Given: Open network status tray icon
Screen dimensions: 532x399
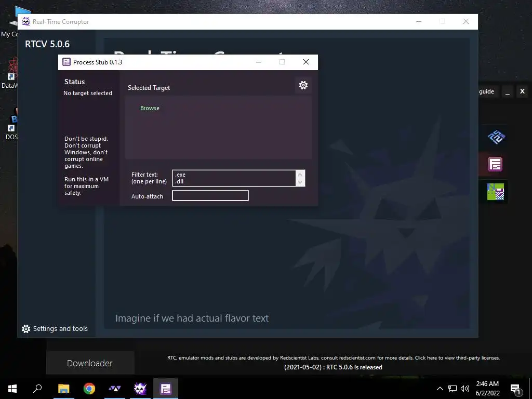Looking at the screenshot, I should tap(453, 389).
